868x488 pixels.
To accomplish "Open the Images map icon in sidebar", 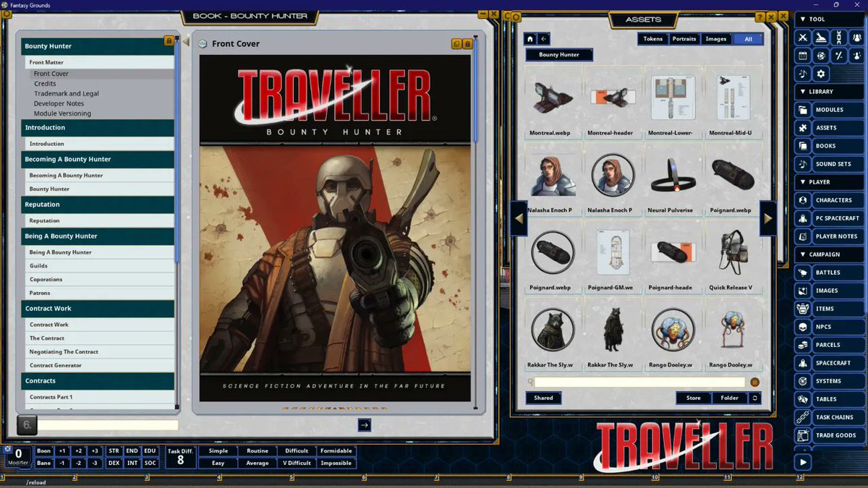I will coord(802,291).
